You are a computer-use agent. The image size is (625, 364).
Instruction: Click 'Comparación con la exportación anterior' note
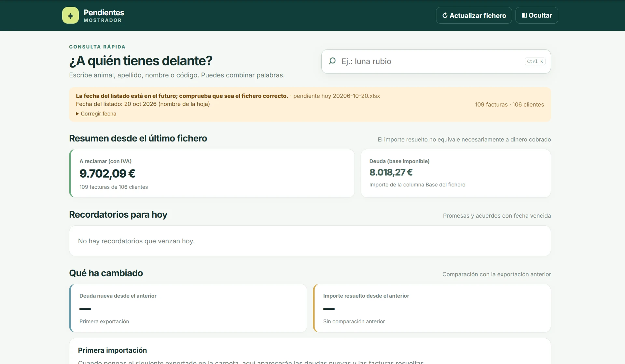[496, 274]
